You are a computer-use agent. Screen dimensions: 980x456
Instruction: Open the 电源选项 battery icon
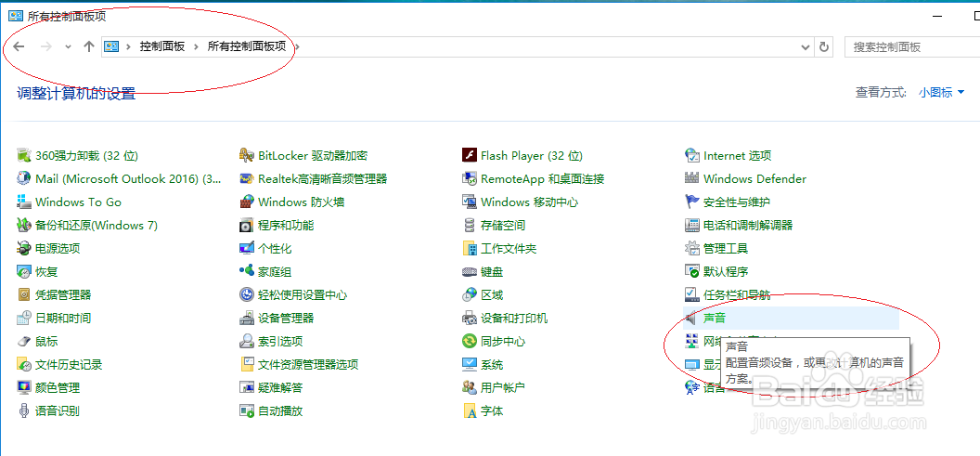pos(24,248)
